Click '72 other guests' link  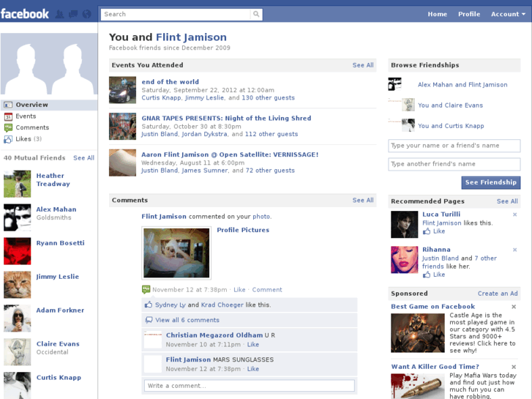(x=270, y=171)
